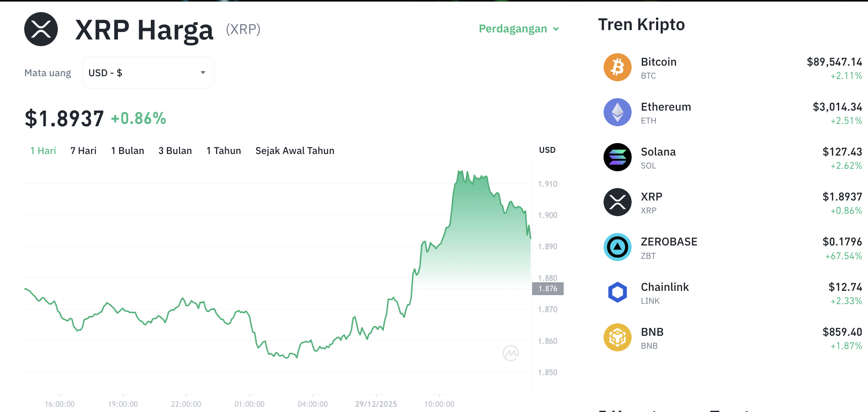Open the USD currency selector dropdown

[148, 72]
